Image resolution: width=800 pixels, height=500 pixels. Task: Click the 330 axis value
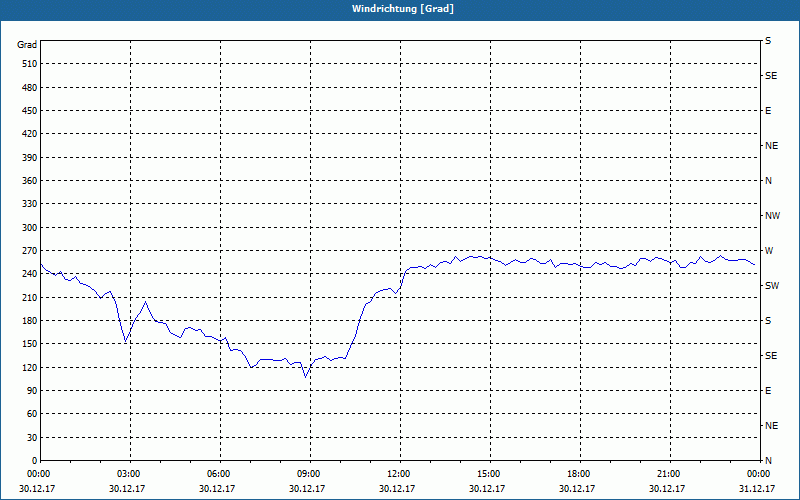coord(29,204)
